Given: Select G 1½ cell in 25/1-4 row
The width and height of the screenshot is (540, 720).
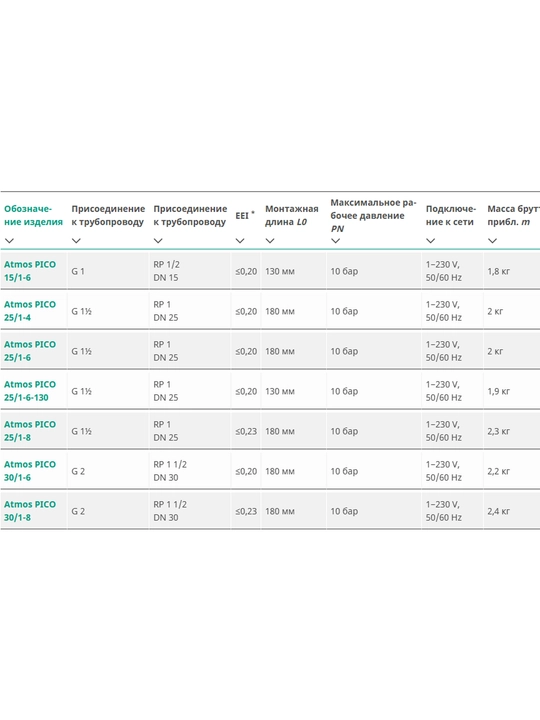Looking at the screenshot, I should click(x=81, y=311).
